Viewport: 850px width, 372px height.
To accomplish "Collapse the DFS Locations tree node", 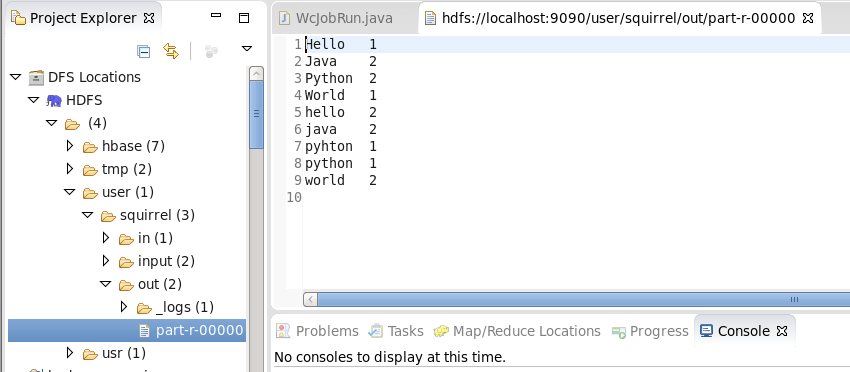I will tap(15, 77).
